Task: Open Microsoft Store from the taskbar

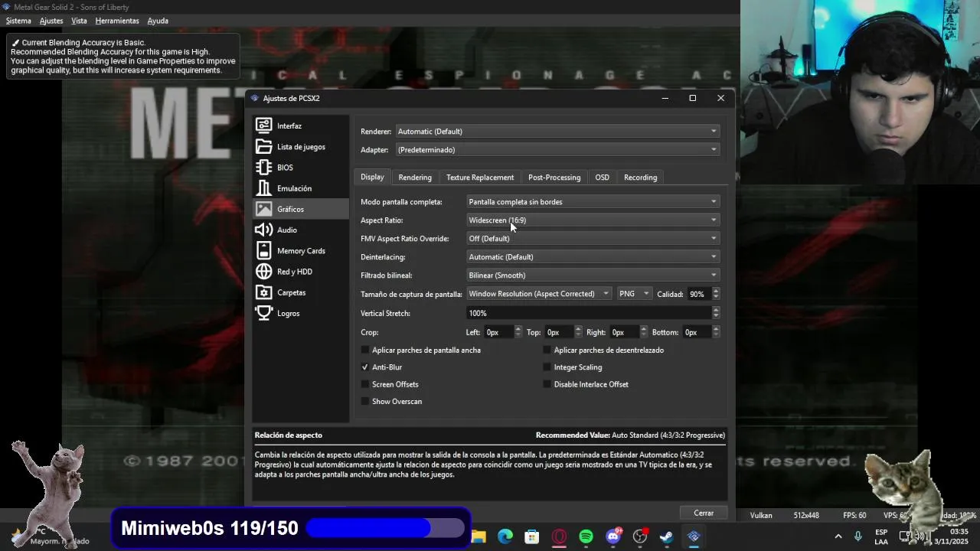Action: pos(532,536)
